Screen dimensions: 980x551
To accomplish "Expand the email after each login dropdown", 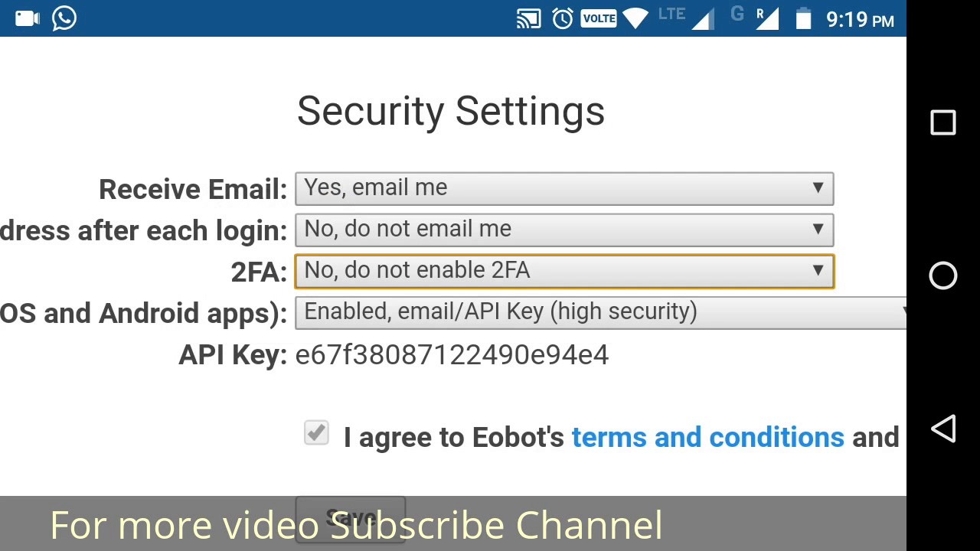I will click(564, 230).
